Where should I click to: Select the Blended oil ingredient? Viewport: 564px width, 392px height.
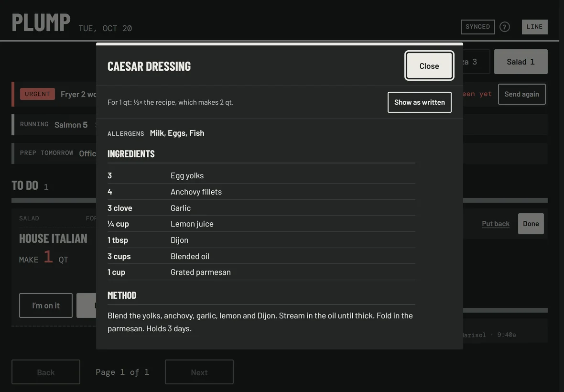click(x=261, y=256)
